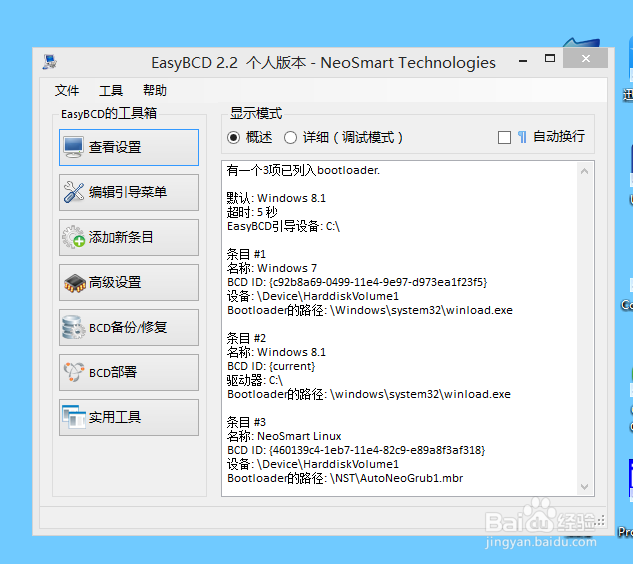Select the 概述 display mode radio
This screenshot has height=564, width=633.
[x=233, y=138]
